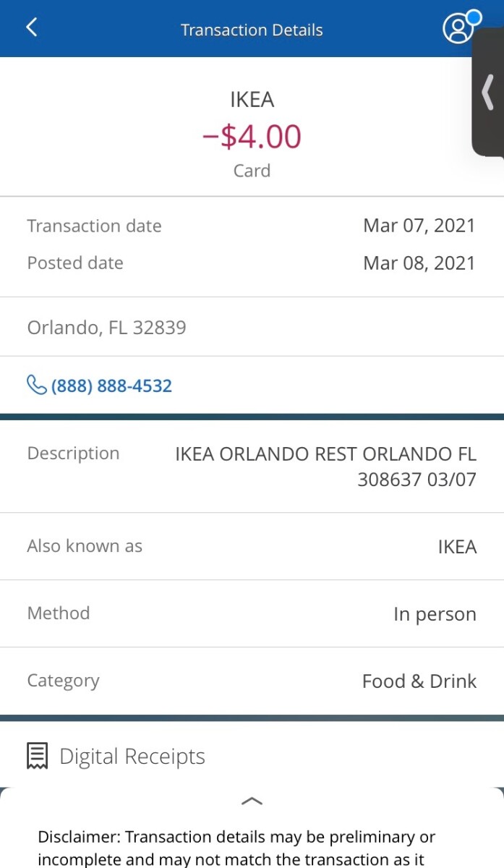Tap the Also known as IKEA value

pyautogui.click(x=457, y=547)
